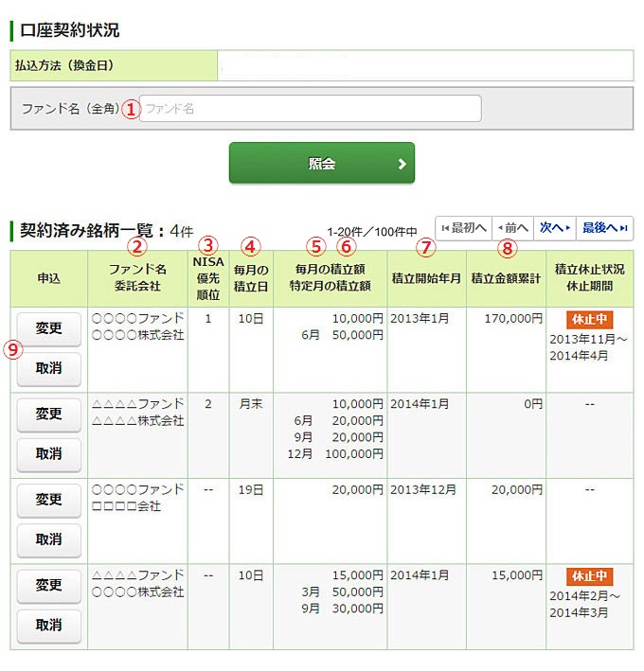The height and width of the screenshot is (671, 644).
Task: Click the 払込方法（換金日） label
Action: (x=64, y=65)
